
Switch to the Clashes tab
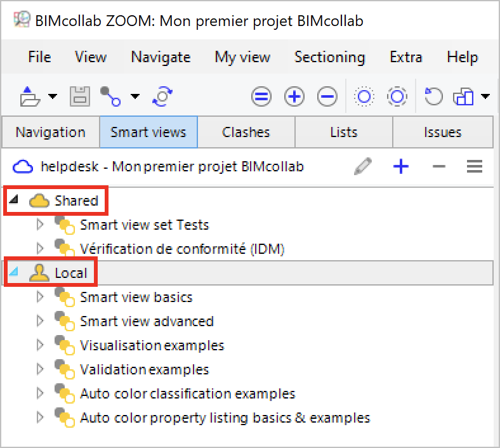246,133
